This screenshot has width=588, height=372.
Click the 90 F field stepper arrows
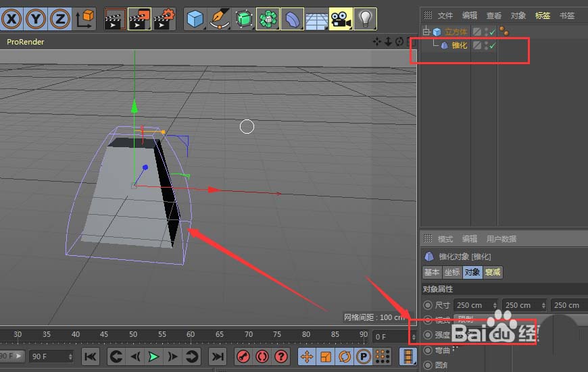(x=70, y=356)
